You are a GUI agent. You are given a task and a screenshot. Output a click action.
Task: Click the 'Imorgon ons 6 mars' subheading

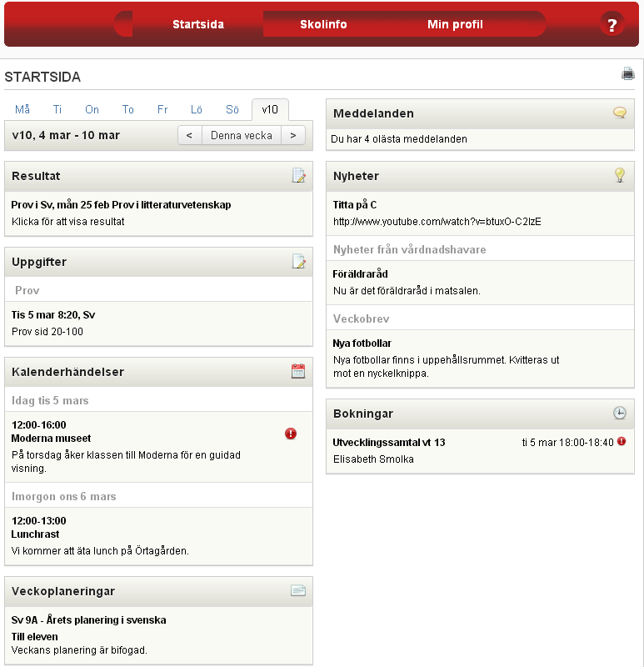click(x=64, y=496)
